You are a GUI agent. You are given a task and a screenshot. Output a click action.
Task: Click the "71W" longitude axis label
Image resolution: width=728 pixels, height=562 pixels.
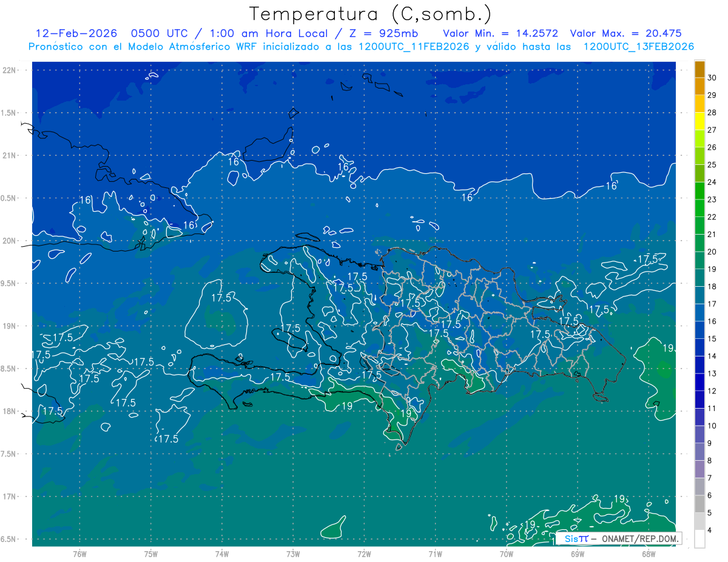[x=435, y=554]
